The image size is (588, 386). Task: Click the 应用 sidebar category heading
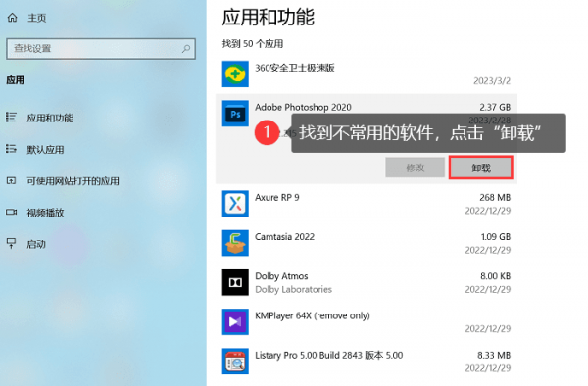16,80
